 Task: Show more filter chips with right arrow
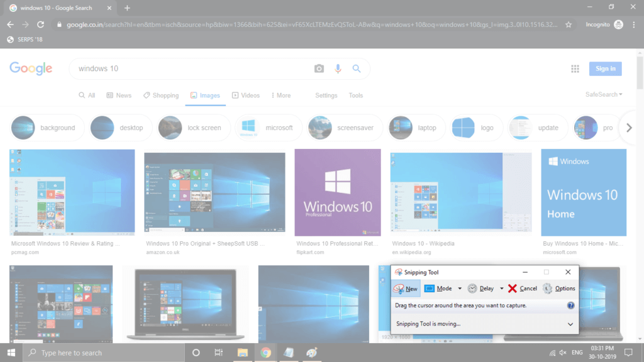click(x=629, y=128)
